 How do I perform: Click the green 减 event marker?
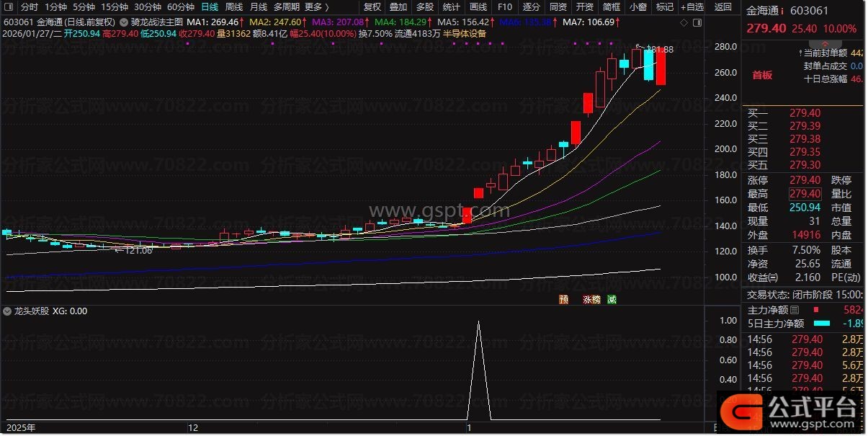pos(612,299)
